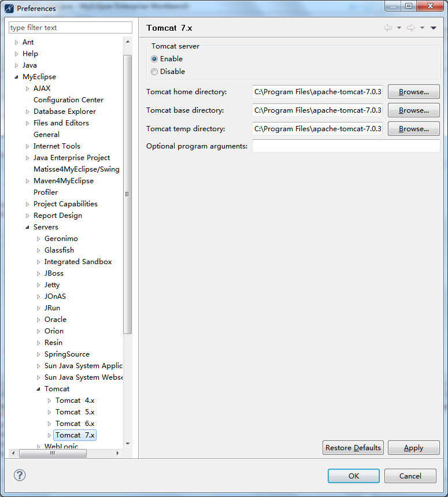Screen dimensions: 448x497
Task: Click tree scroll-up arrow
Action: coord(128,42)
